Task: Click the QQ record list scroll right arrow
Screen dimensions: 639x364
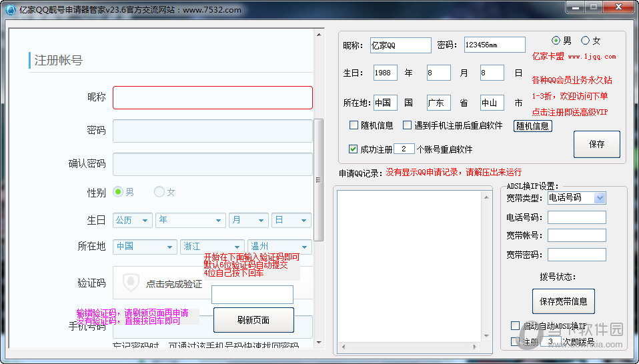Action: pos(475,347)
